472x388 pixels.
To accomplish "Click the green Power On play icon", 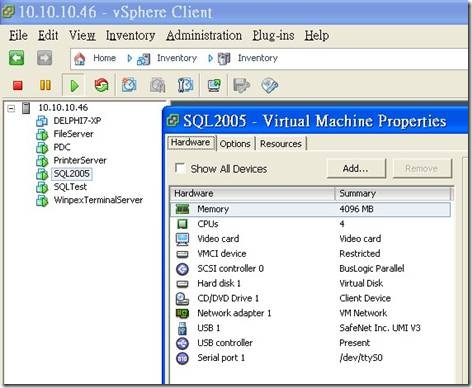I will coord(74,86).
